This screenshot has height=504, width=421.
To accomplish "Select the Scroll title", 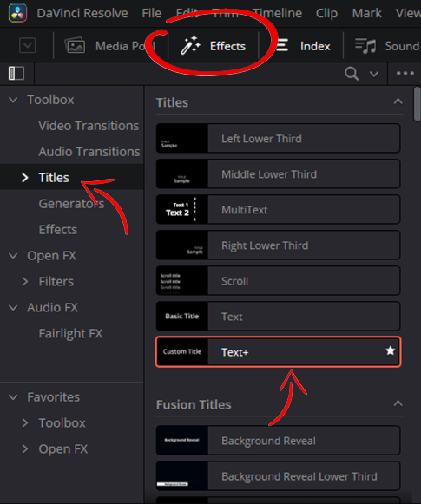I will click(278, 281).
